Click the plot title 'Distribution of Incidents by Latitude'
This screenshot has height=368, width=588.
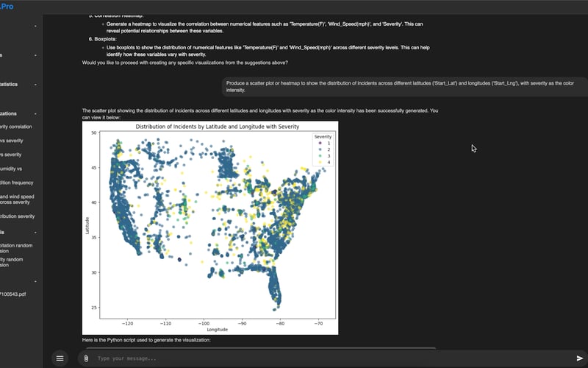tap(217, 127)
